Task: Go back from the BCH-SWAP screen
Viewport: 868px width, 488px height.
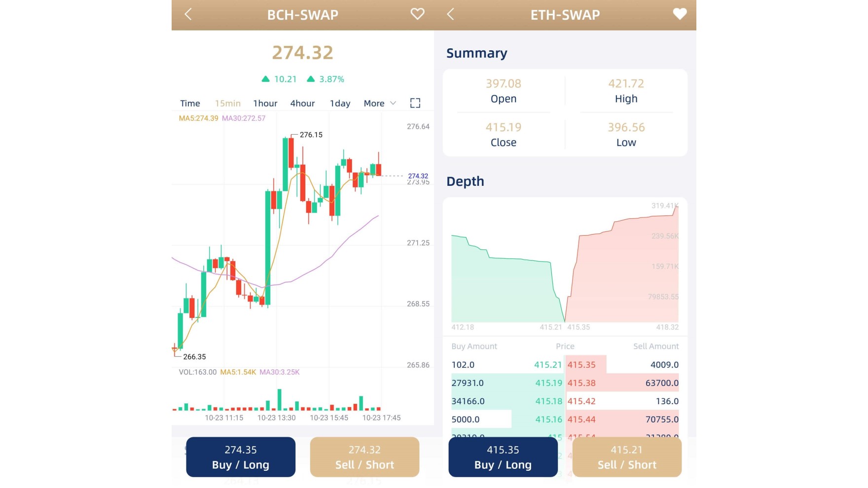Action: [188, 14]
